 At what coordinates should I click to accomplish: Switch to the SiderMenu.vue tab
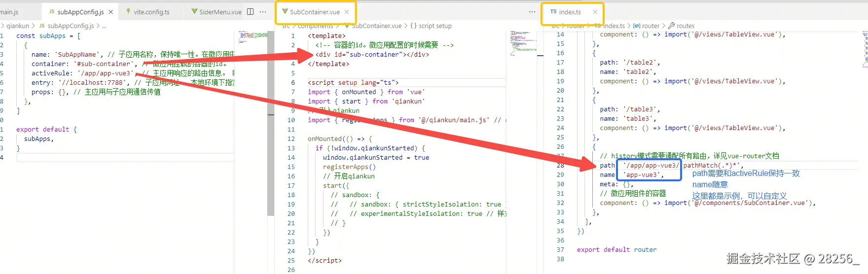(217, 12)
